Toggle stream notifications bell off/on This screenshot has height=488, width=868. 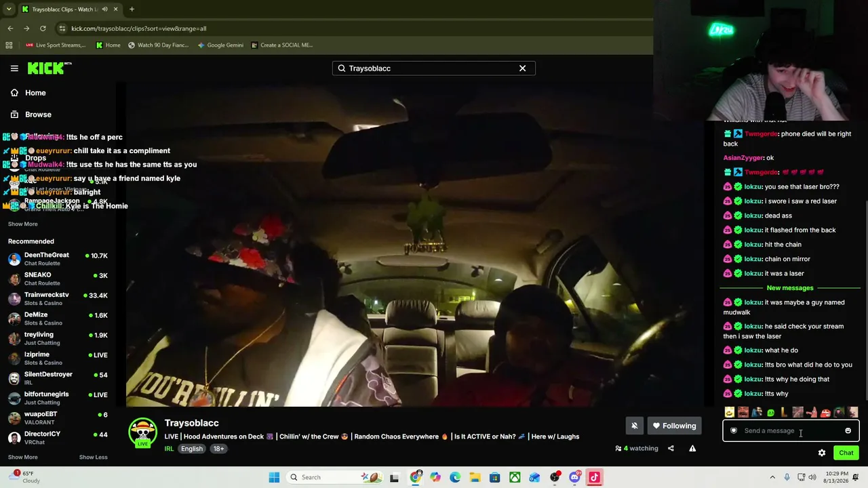click(634, 426)
